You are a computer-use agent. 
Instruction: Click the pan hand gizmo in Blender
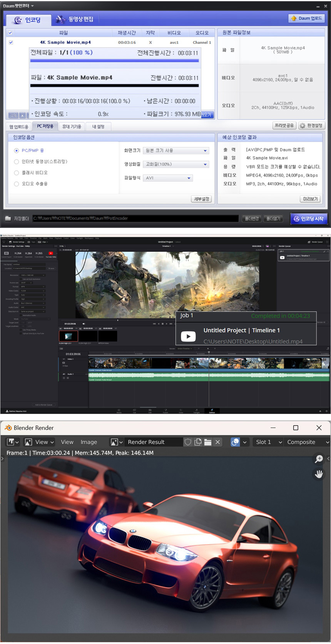[319, 474]
